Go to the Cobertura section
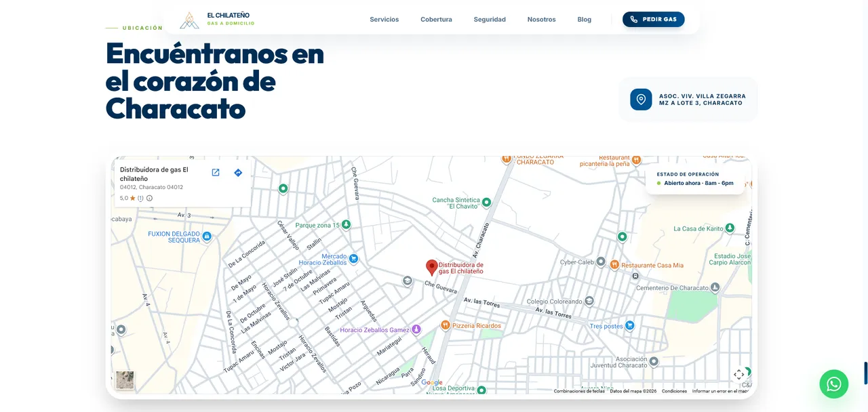 436,20
